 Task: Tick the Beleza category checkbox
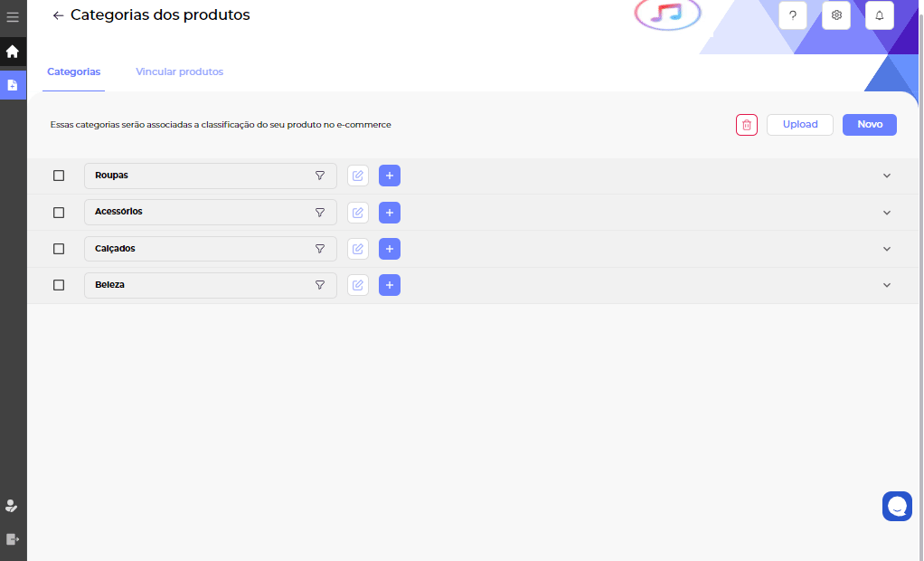pyautogui.click(x=59, y=285)
